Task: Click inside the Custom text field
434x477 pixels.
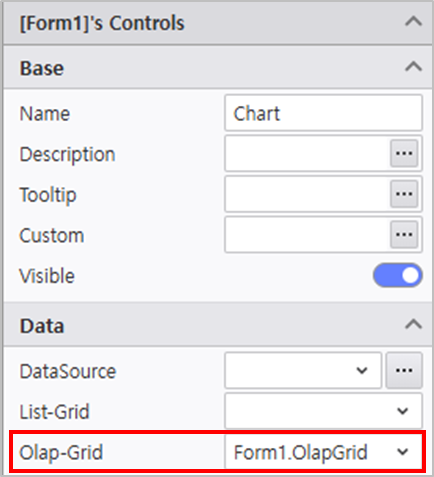Action: (307, 235)
